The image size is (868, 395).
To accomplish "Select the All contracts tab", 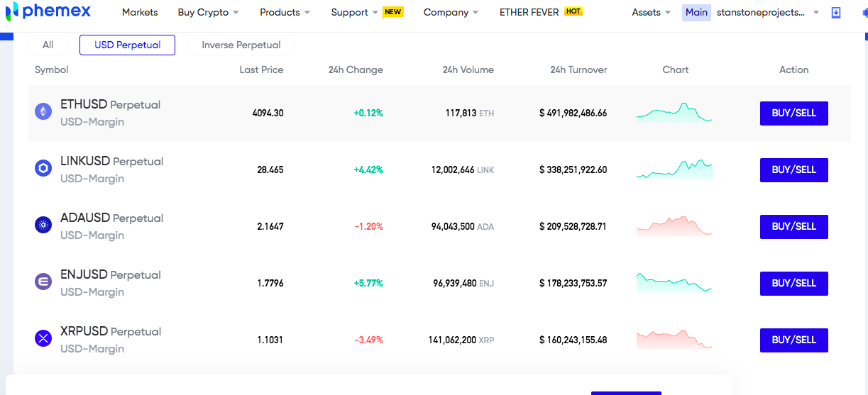I will click(48, 45).
